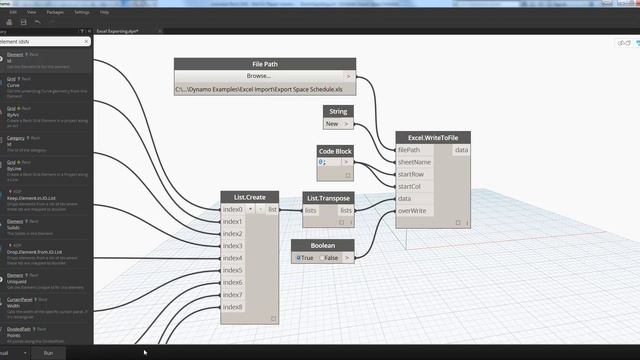Click the Excel.WriteToFile node title

coord(433,138)
